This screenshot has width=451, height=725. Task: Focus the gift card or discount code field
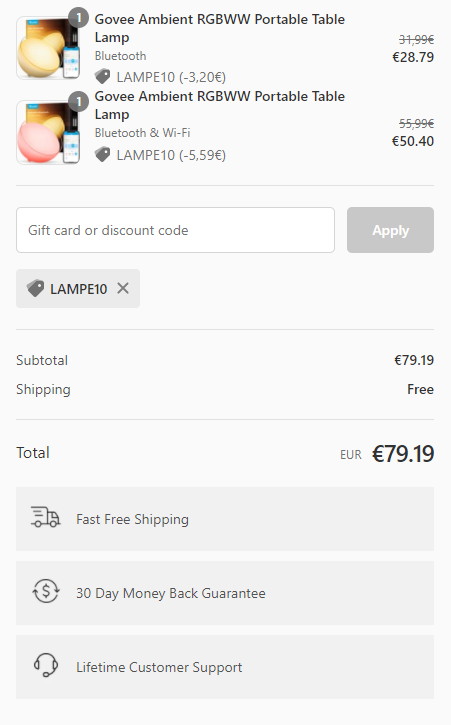[x=175, y=230]
